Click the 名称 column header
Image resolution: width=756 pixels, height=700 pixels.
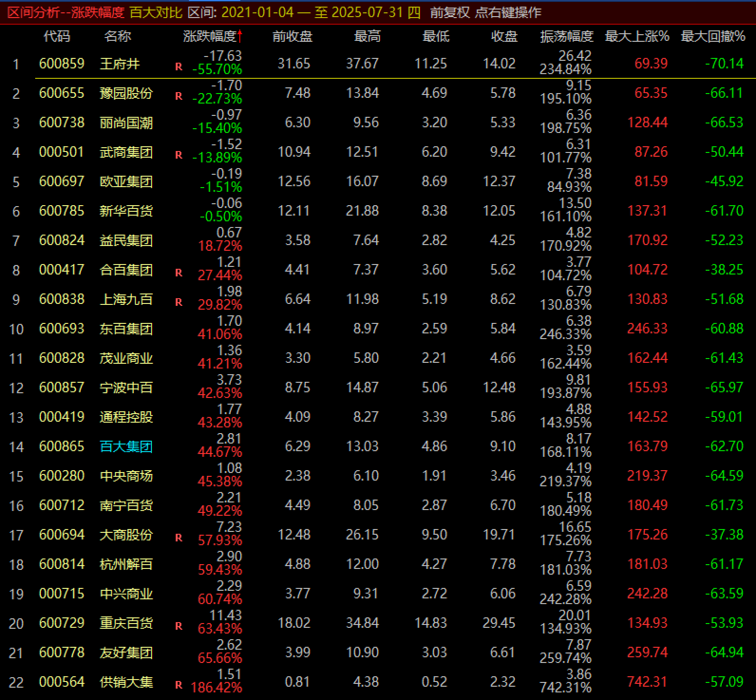[x=117, y=36]
